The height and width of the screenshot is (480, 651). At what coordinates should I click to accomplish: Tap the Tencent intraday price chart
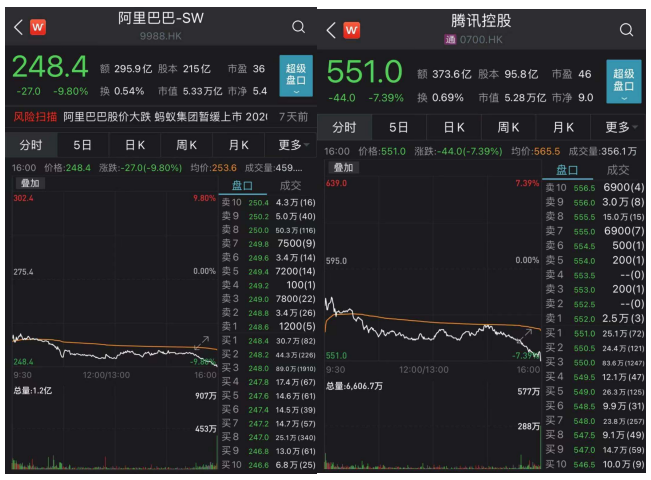(433, 270)
